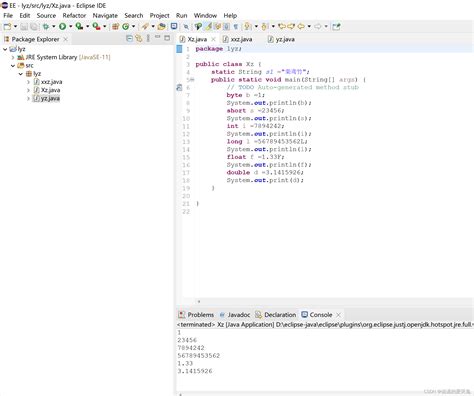Toggle Mark Occurrences in the toolbar
474x396 pixels.
tap(208, 26)
